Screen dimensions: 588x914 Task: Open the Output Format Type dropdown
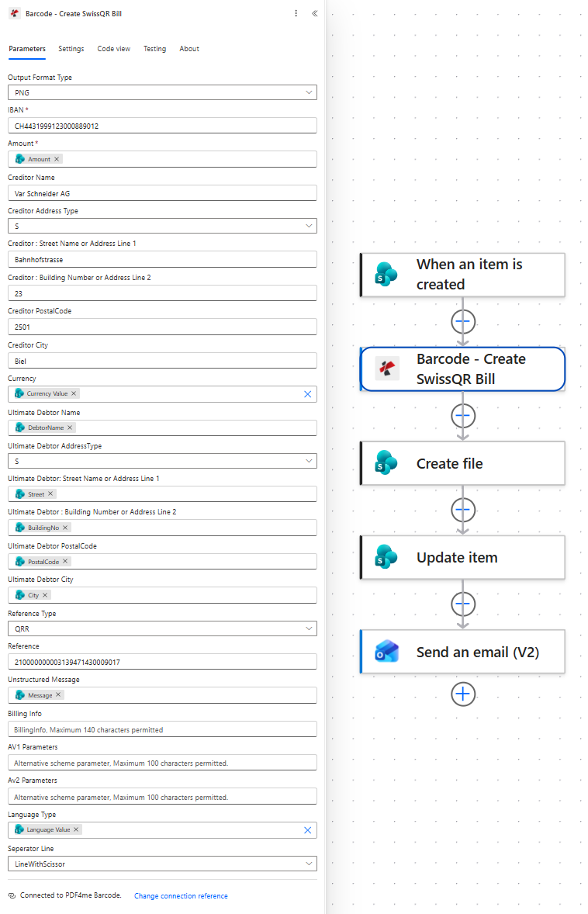click(162, 92)
